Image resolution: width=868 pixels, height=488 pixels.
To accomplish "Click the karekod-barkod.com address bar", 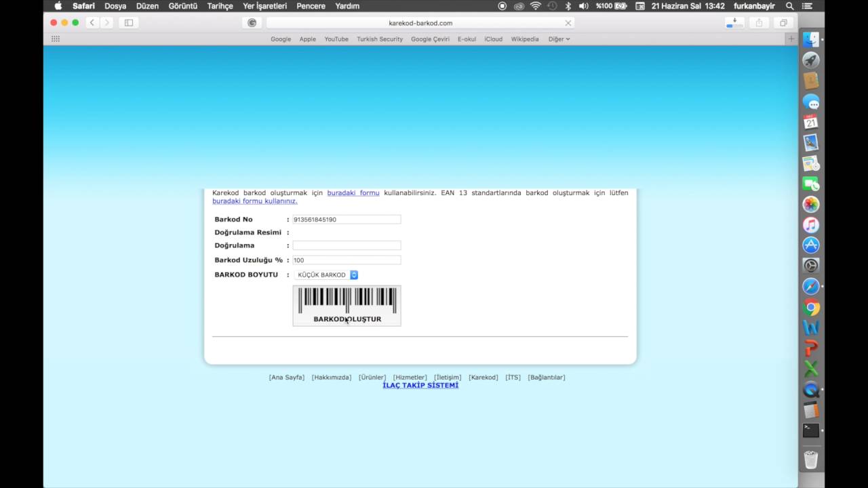I will pos(420,22).
